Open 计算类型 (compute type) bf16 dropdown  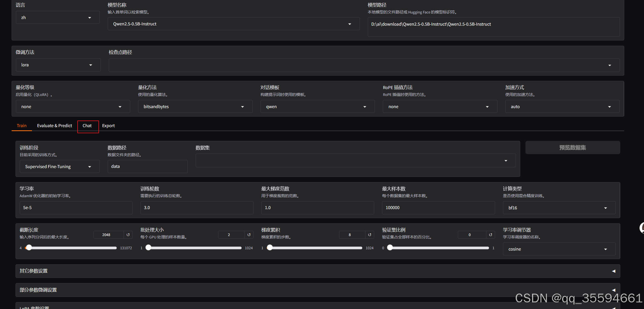pyautogui.click(x=559, y=208)
